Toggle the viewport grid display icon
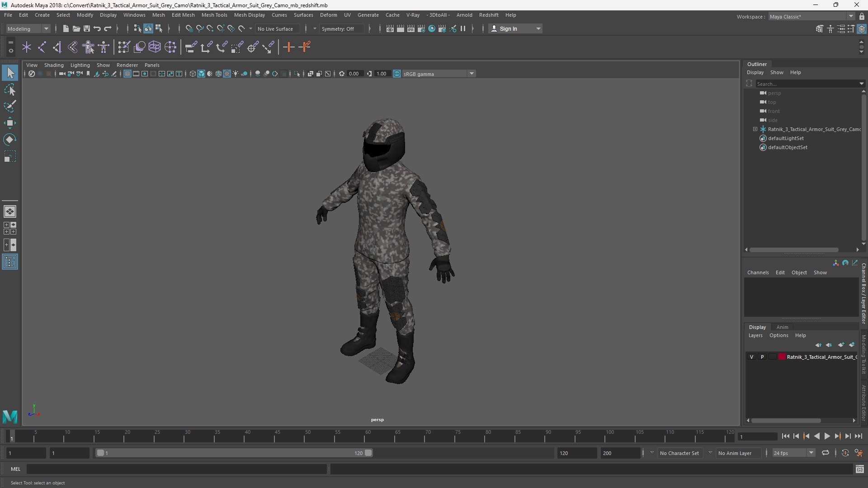The height and width of the screenshot is (488, 868). click(x=127, y=74)
